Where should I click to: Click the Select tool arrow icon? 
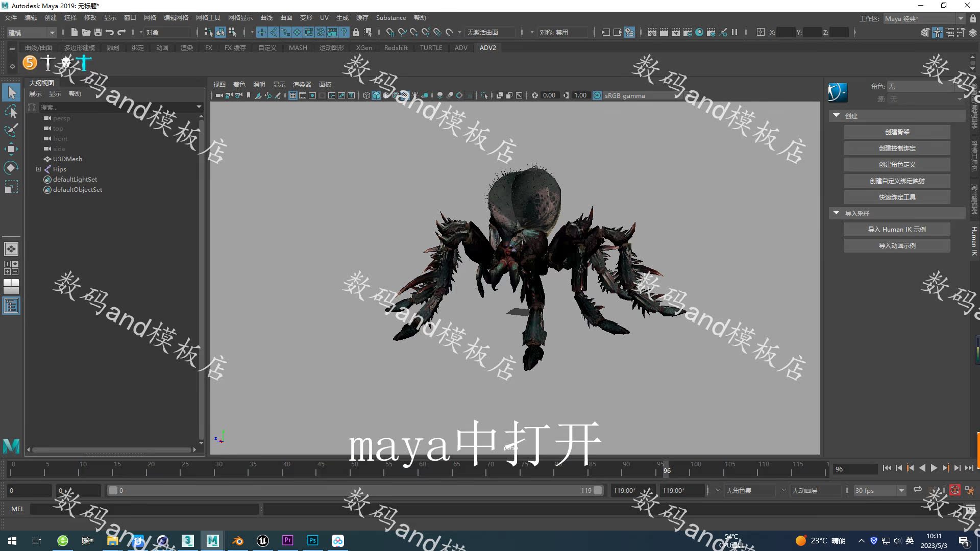click(x=11, y=92)
